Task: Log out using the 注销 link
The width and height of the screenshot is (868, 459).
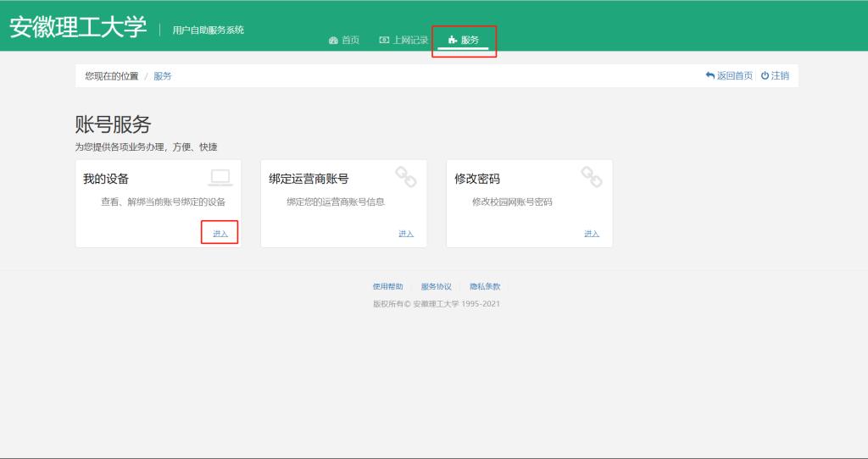Action: click(780, 75)
